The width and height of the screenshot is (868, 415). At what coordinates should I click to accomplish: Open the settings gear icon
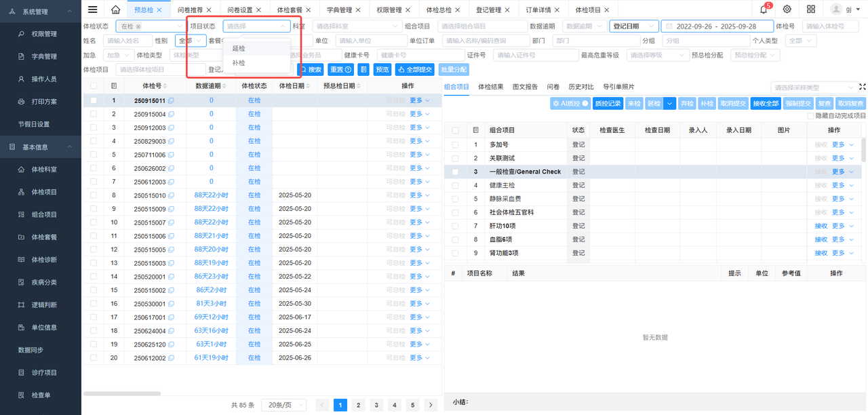[x=787, y=9]
